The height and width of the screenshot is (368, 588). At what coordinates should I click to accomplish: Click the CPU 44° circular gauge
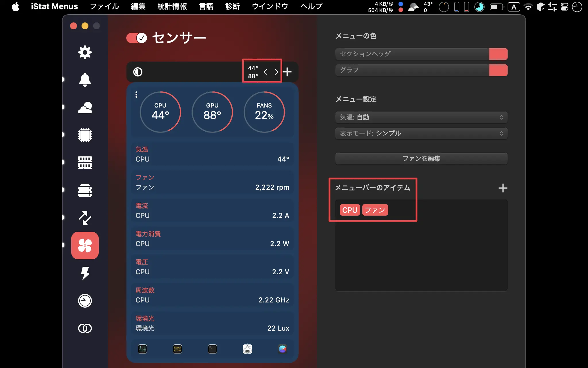(160, 112)
